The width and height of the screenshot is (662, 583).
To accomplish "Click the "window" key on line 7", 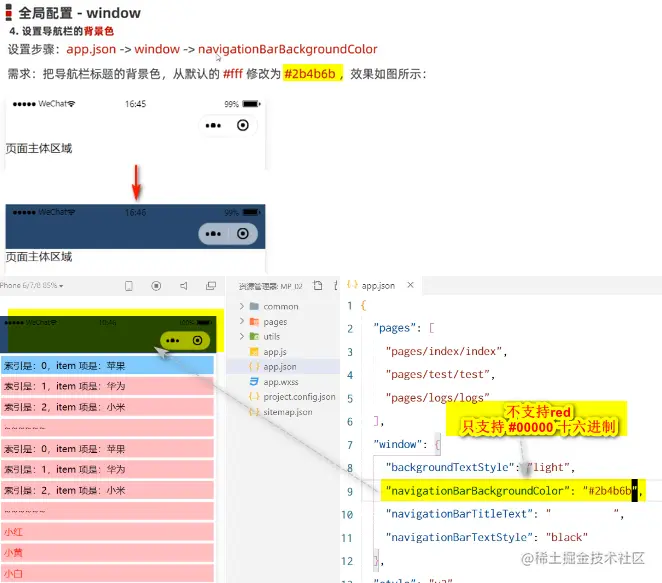I will 397,444.
